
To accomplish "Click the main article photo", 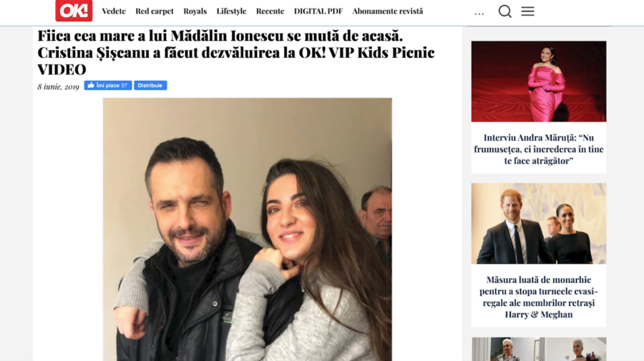I will coord(248,229).
